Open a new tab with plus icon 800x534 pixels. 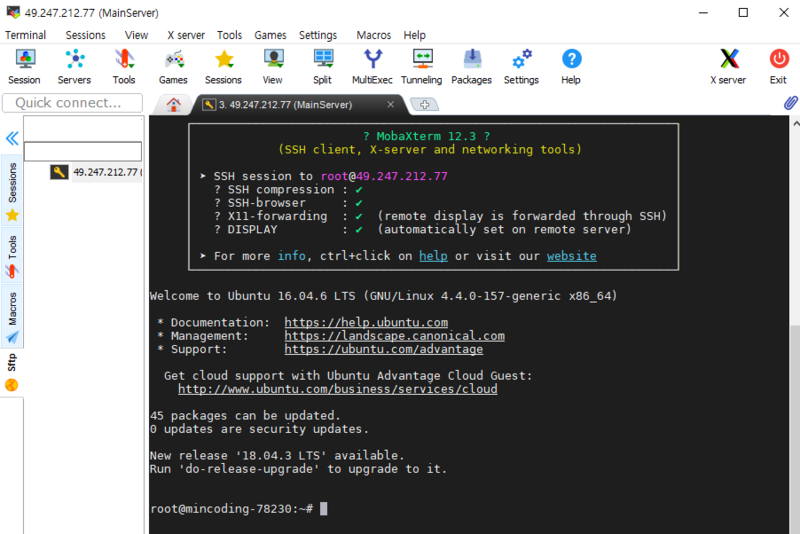(x=424, y=105)
